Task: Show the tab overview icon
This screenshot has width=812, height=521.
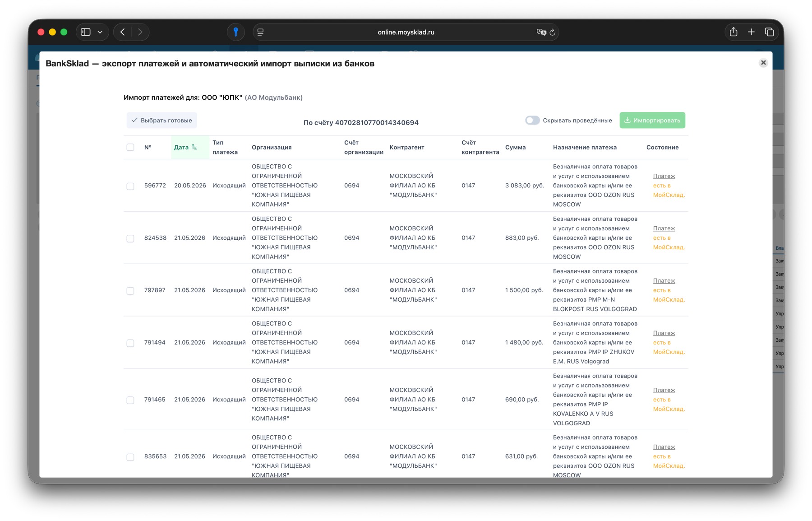Action: point(769,32)
